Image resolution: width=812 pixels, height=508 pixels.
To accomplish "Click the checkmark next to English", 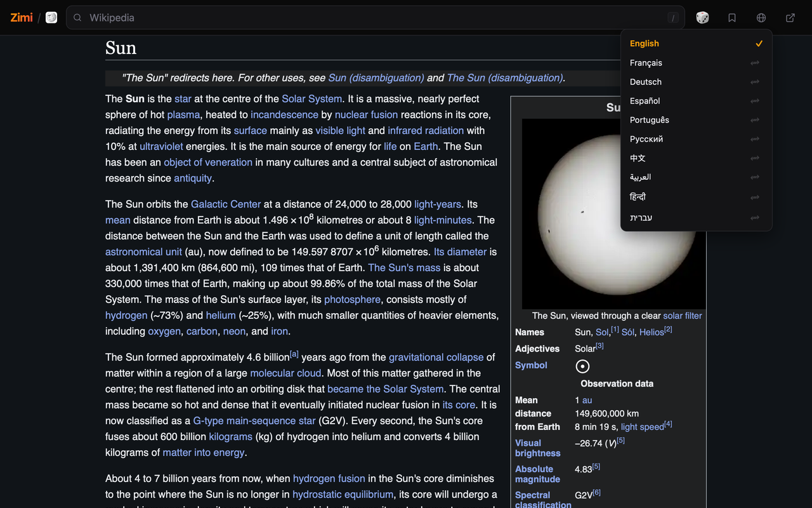I will (x=759, y=44).
